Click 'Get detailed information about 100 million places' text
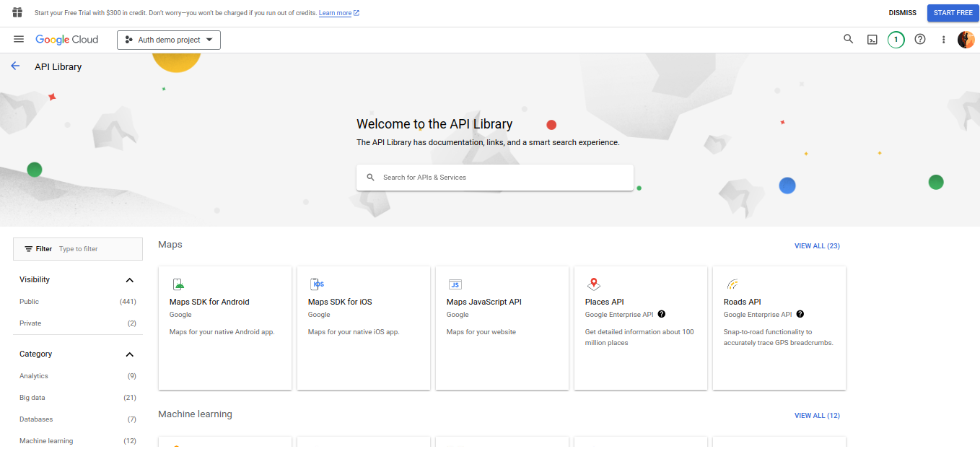Screen dimensions: 980x449 [639, 337]
